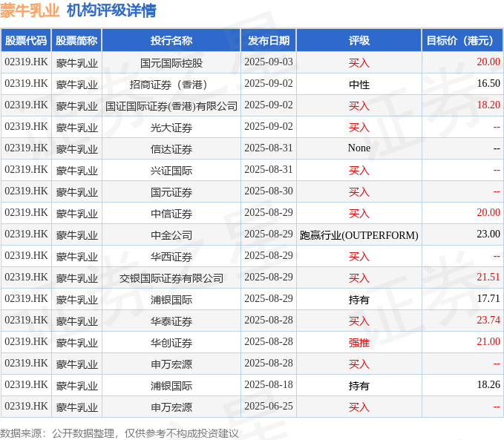504x440 pixels.
Task: Click the 18.26 target price
Action: tap(488, 384)
